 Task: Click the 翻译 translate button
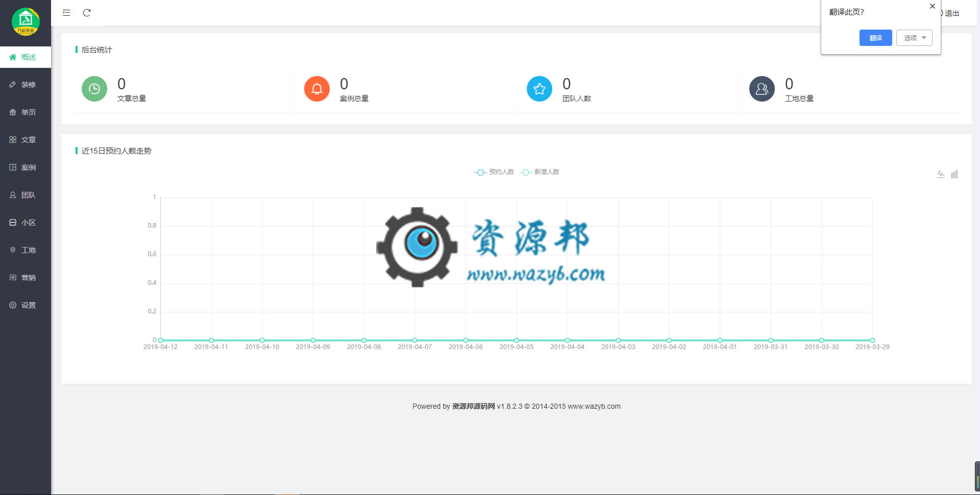click(876, 38)
